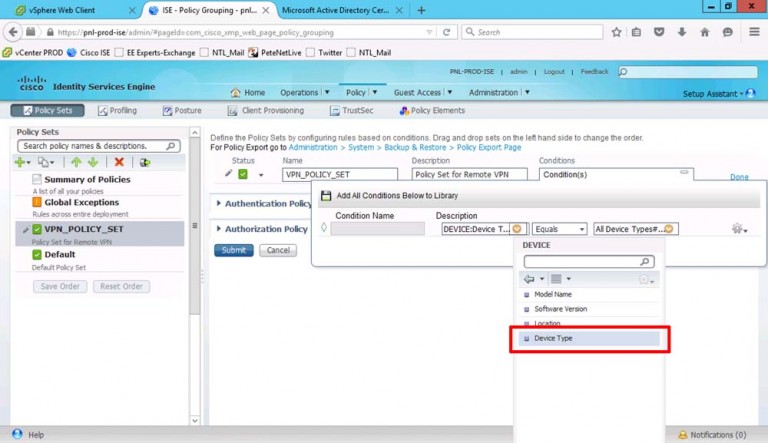Reload the page with the refresh icon
This screenshot has height=443, width=768.
tap(446, 32)
